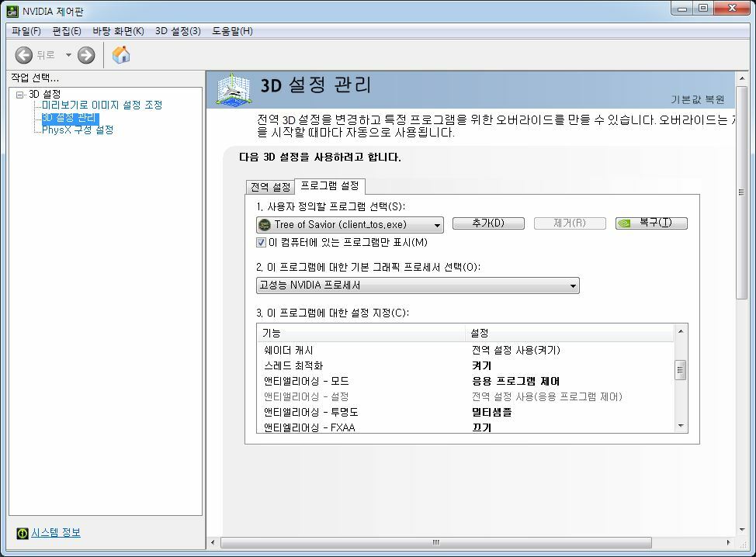Click the 3D 설정 관리 header graphic
Viewport: 756px width, 557px height.
pyautogui.click(x=234, y=88)
